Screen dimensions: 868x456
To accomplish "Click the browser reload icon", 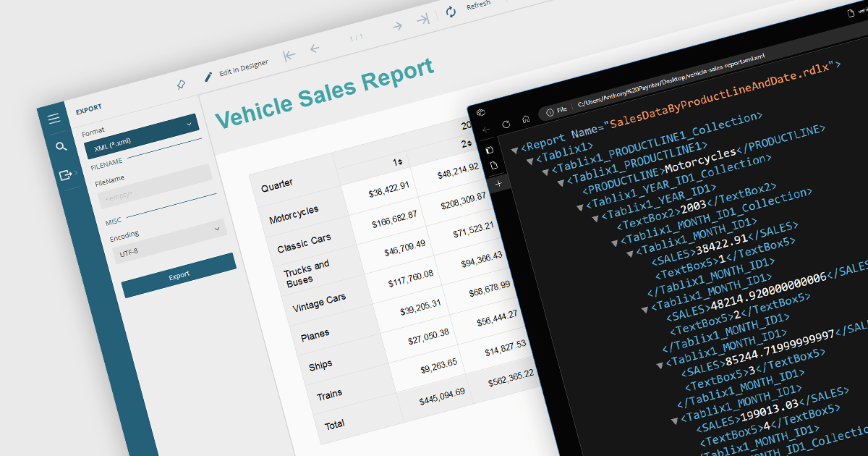I will pyautogui.click(x=506, y=124).
